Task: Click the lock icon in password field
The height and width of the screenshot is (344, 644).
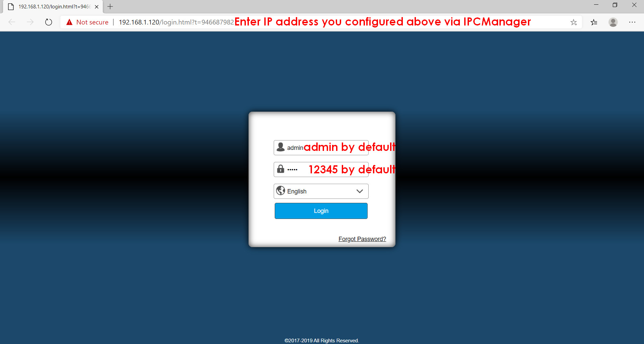Action: click(x=281, y=169)
